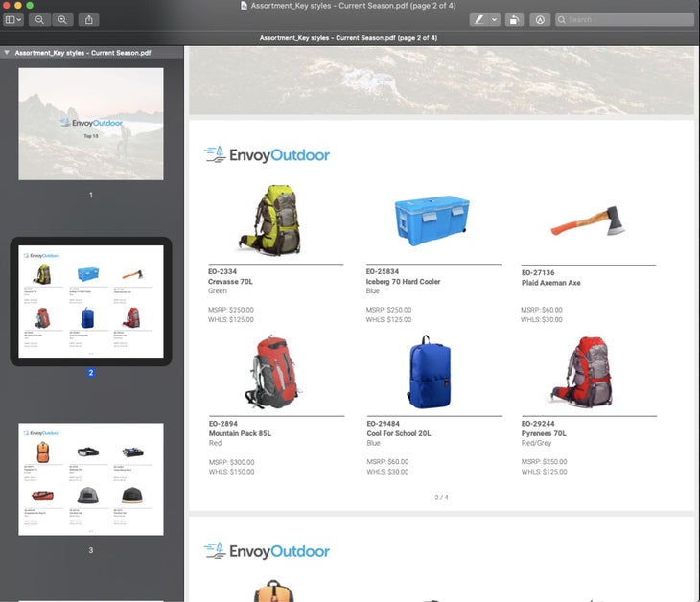Click the Mountain Pack 85L red backpack image

272,372
